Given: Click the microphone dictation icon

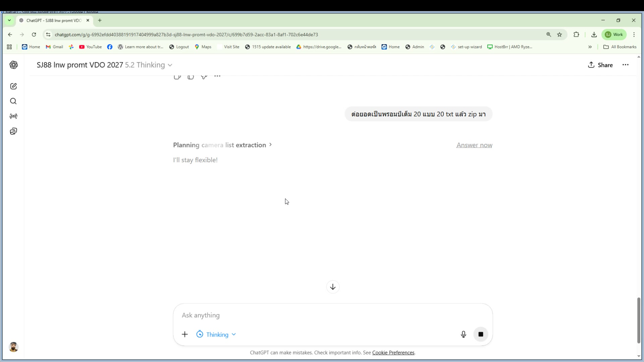Looking at the screenshot, I should pyautogui.click(x=463, y=334).
